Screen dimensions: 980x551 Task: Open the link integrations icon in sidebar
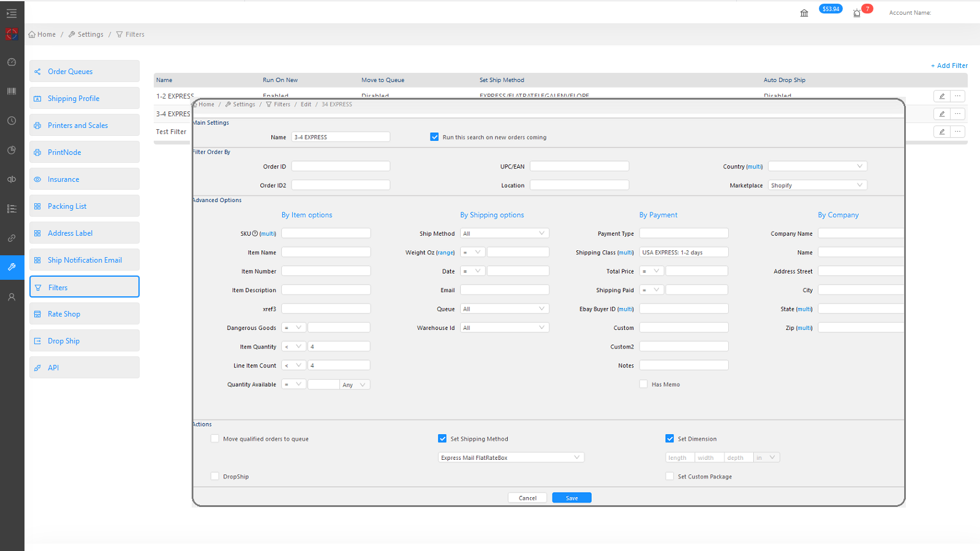coord(11,238)
